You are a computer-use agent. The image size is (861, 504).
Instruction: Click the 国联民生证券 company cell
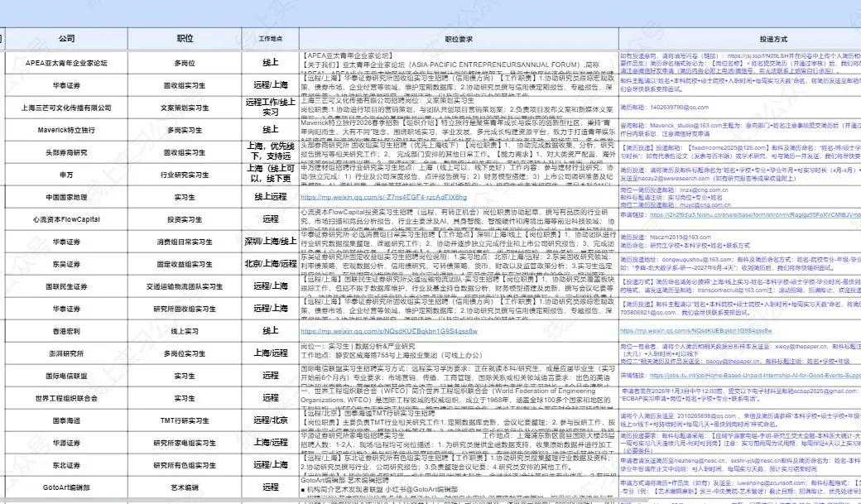[66, 286]
